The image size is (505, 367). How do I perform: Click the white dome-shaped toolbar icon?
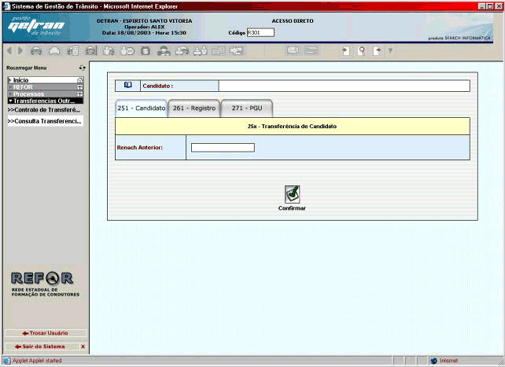coord(54,51)
